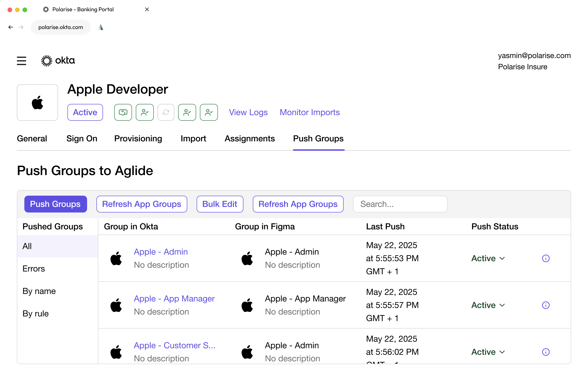Click the Okta sunburst logo
The height and width of the screenshot is (381, 588).
[46, 61]
